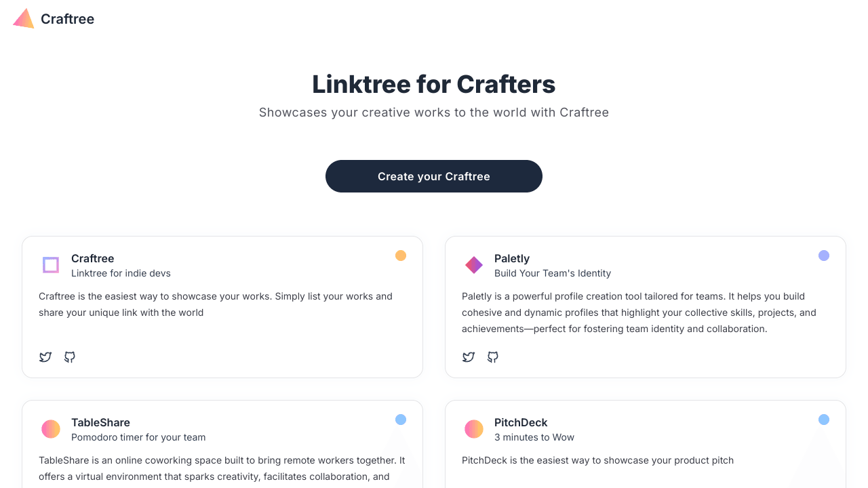
Task: Click the PitchDeck project heading
Action: 520,422
